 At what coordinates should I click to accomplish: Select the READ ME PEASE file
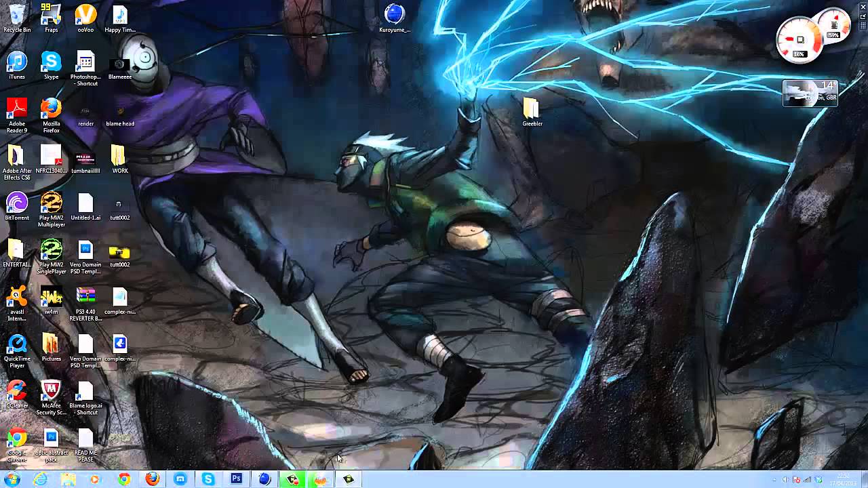85,445
